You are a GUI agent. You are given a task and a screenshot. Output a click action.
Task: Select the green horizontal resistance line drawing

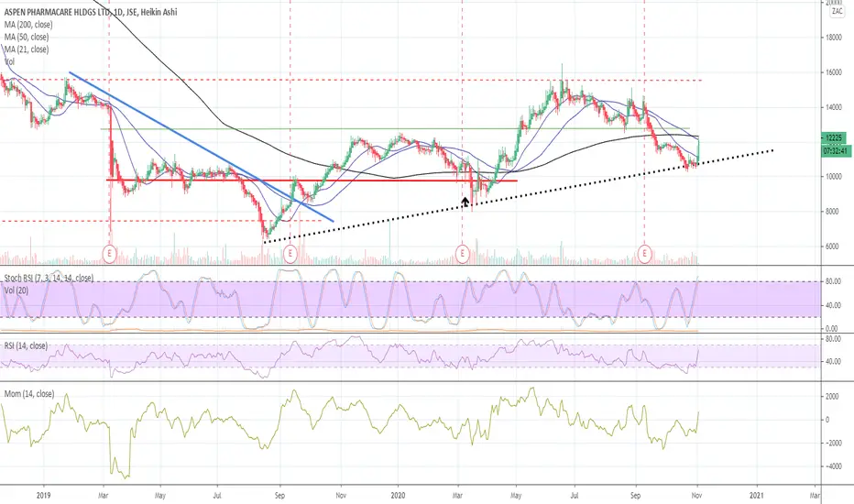point(395,129)
